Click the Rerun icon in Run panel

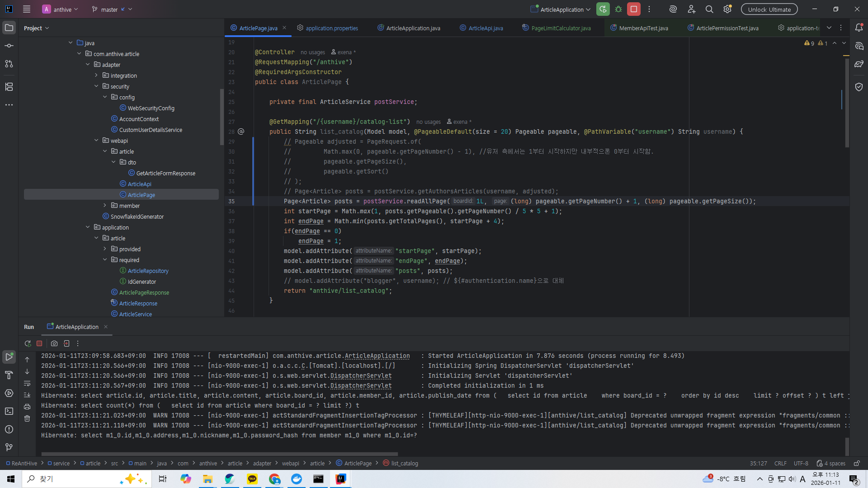pos(28,343)
